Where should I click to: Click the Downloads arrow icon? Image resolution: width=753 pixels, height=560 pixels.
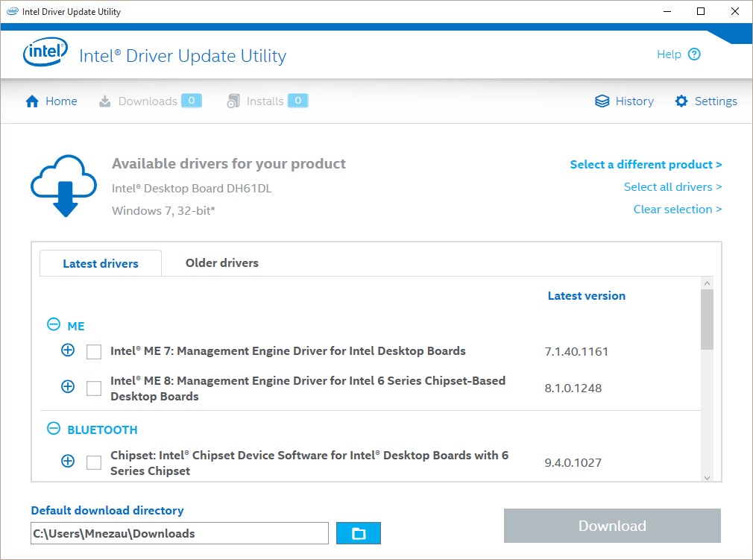104,101
